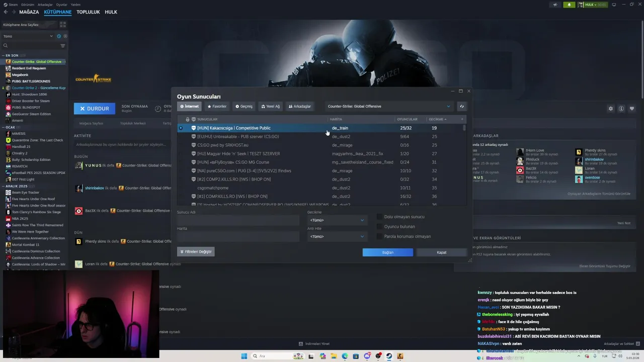
Task: Collapse filters with Filtreleri Değiştir button
Action: [196, 251]
